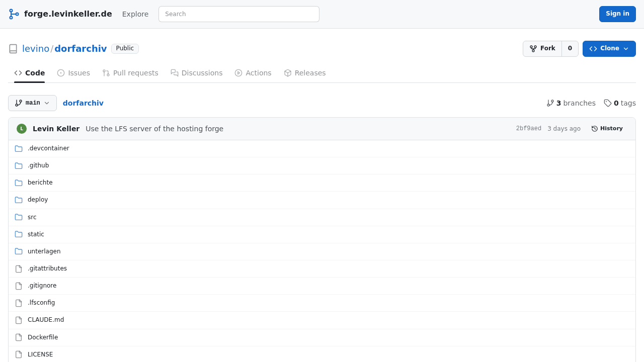Open the unterlagen folder name
The height and width of the screenshot is (362, 644).
(44, 251)
